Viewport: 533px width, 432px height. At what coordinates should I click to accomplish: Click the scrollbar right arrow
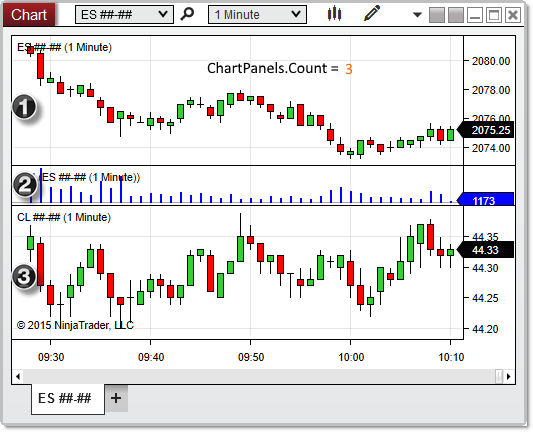tap(509, 376)
